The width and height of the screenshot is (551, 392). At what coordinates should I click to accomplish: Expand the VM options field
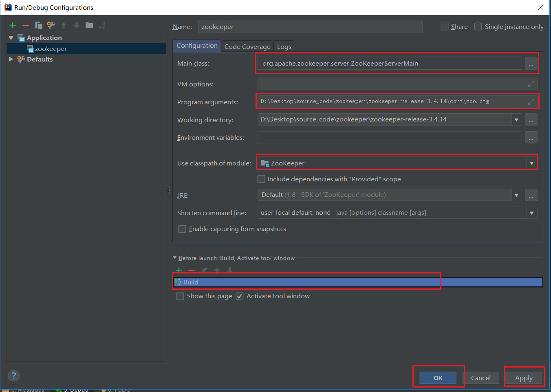coord(531,84)
